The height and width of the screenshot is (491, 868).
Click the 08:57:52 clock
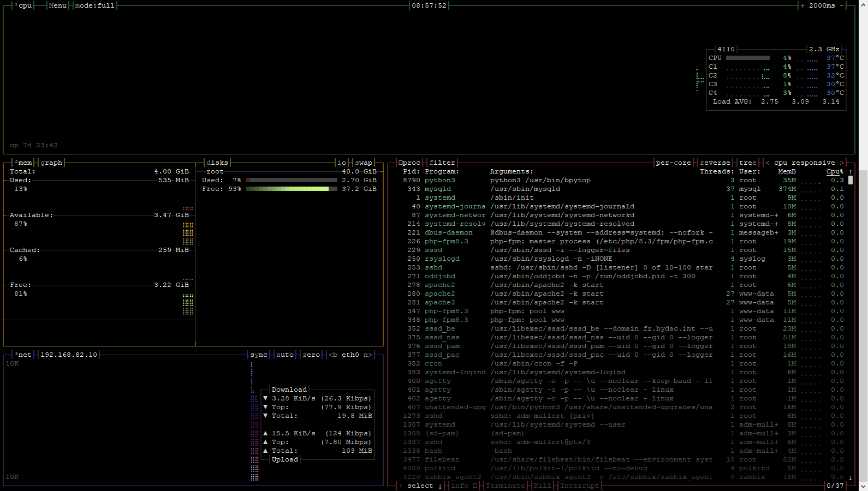pyautogui.click(x=429, y=5)
